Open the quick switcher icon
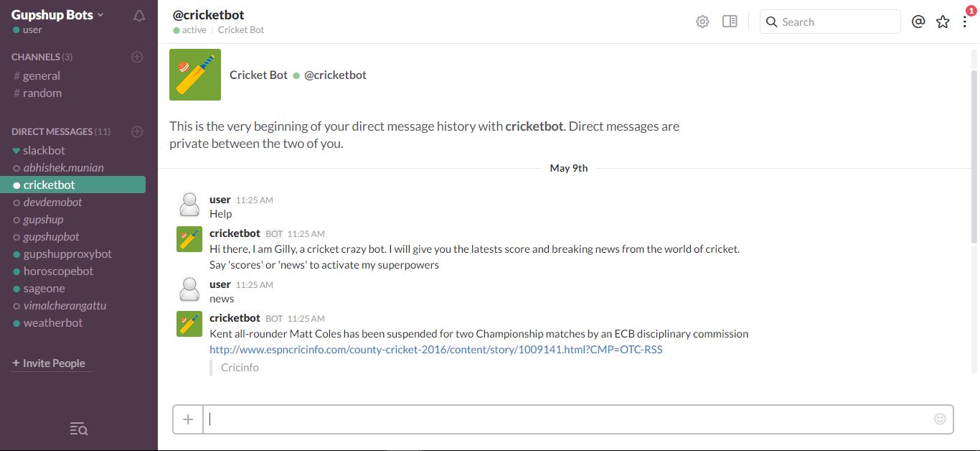The width and height of the screenshot is (980, 451). tap(79, 429)
